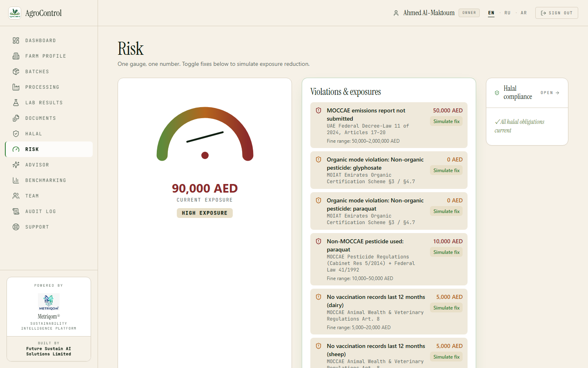588x368 pixels.
Task: Open the Batches menu item
Action: 49,72
